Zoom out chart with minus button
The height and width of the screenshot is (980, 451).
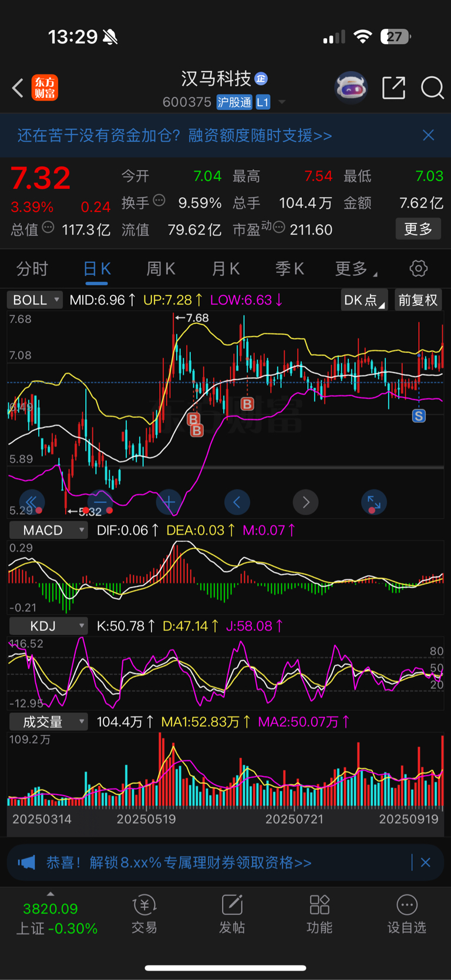click(100, 502)
